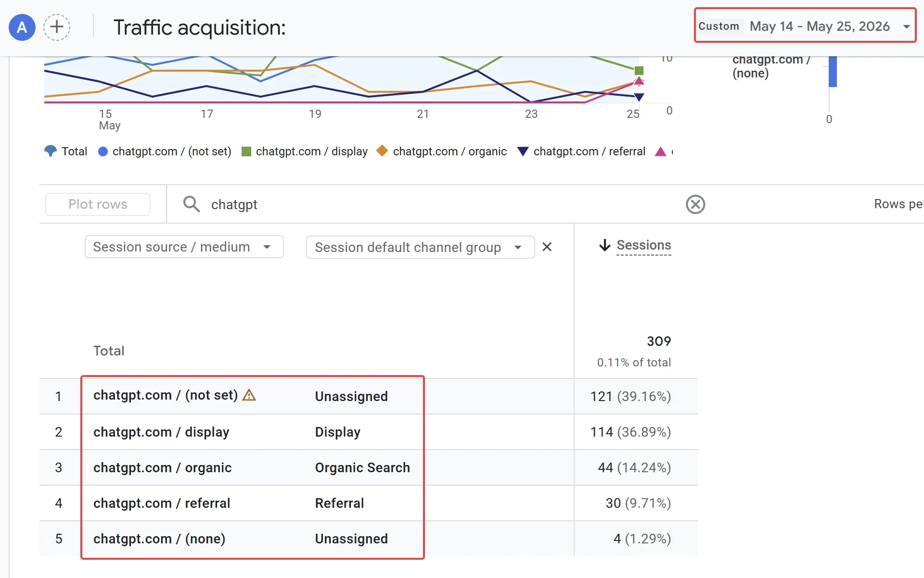Click the search magnifier icon
The height and width of the screenshot is (578, 924).
[x=191, y=204]
